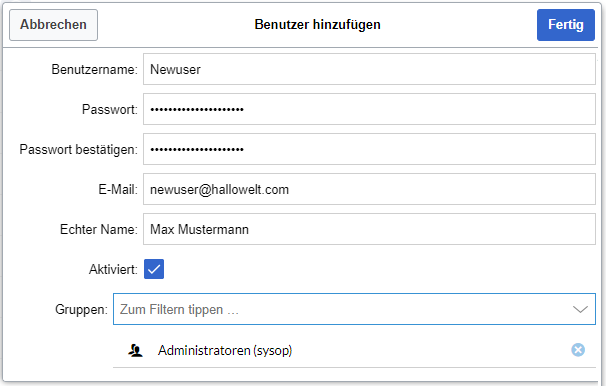Select the Passwort input field
The image size is (606, 386).
pyautogui.click(x=369, y=109)
